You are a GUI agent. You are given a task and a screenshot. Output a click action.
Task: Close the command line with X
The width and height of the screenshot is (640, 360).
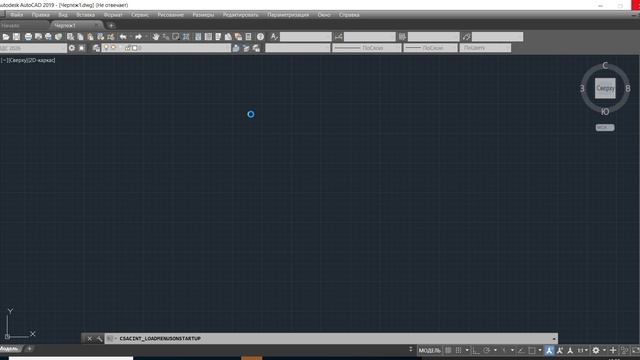coord(90,339)
